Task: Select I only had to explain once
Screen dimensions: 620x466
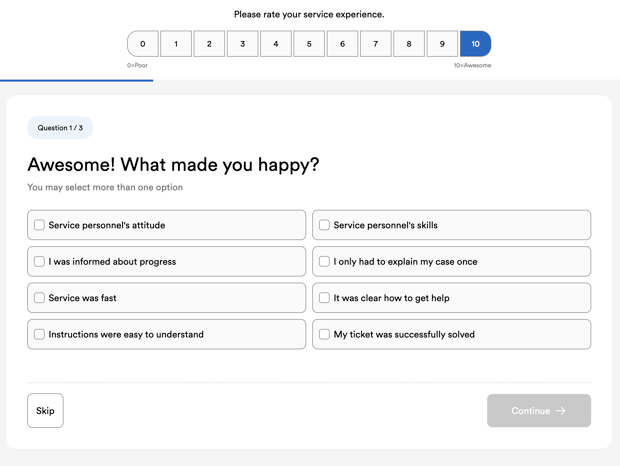Action: click(324, 262)
